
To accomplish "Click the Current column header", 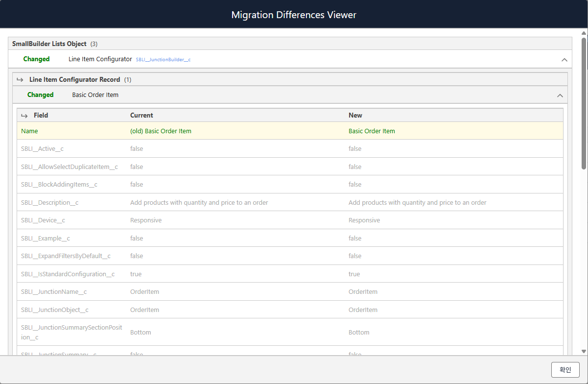I will pos(141,116).
